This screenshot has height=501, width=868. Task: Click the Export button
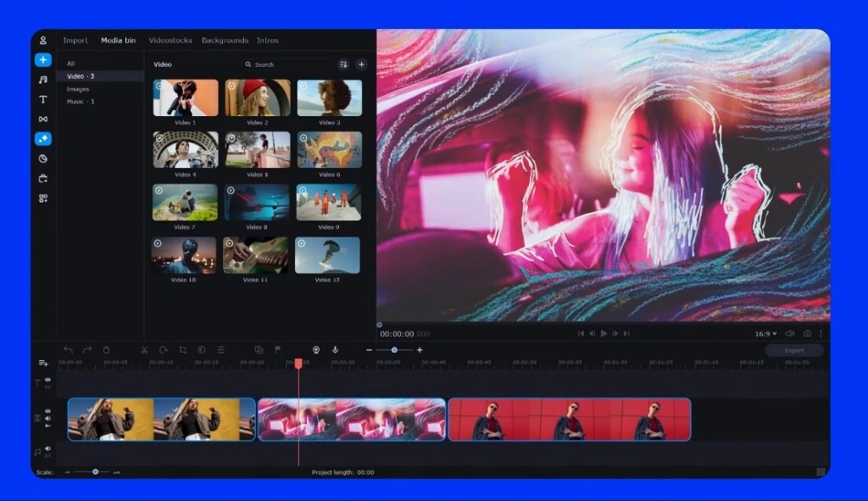pyautogui.click(x=793, y=349)
